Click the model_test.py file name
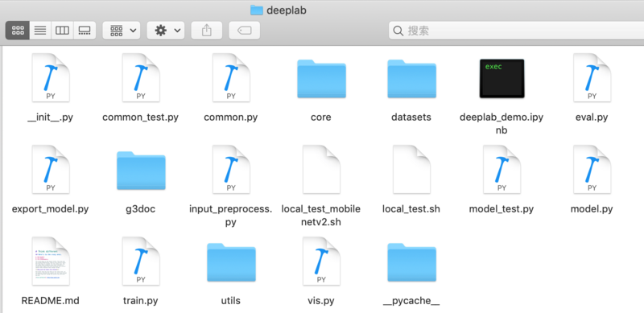 [502, 209]
